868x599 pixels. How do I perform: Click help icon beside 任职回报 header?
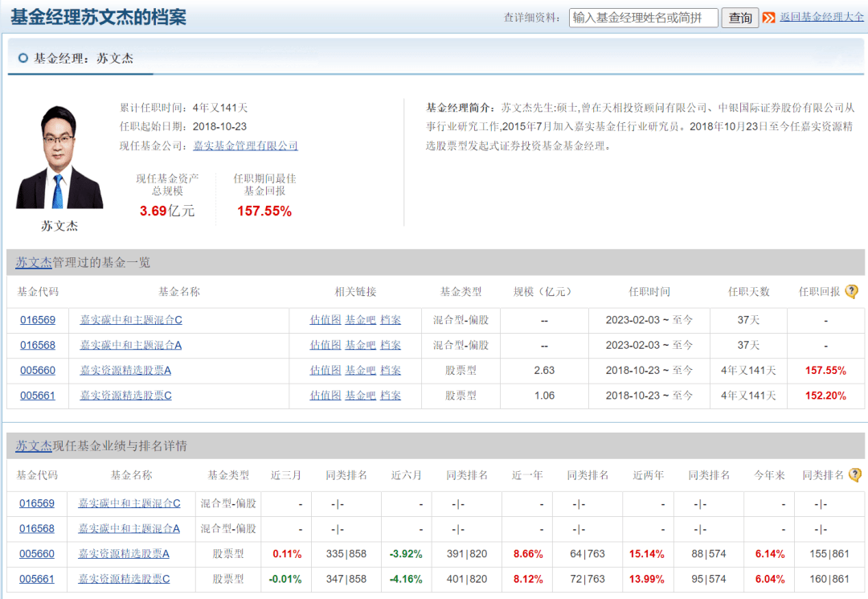click(852, 291)
